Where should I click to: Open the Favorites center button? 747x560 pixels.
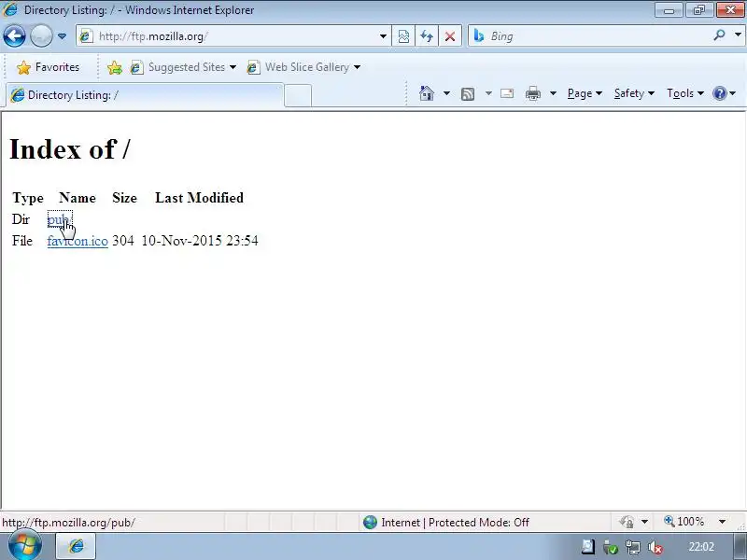pos(49,67)
